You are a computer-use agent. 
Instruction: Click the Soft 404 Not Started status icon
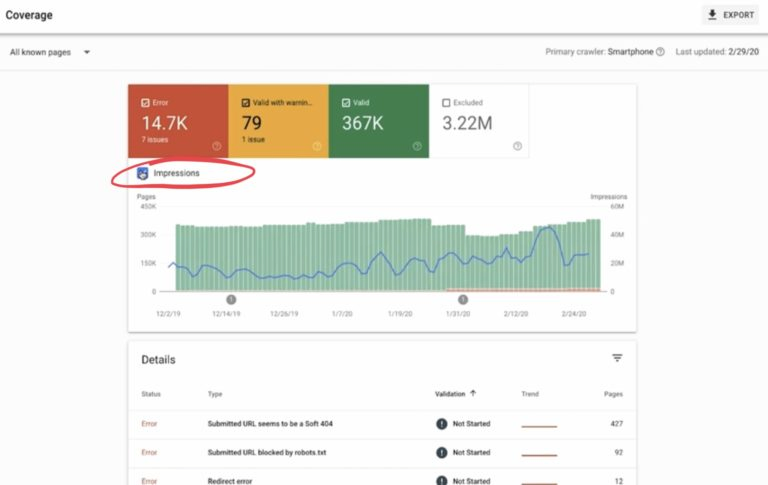tap(441, 424)
